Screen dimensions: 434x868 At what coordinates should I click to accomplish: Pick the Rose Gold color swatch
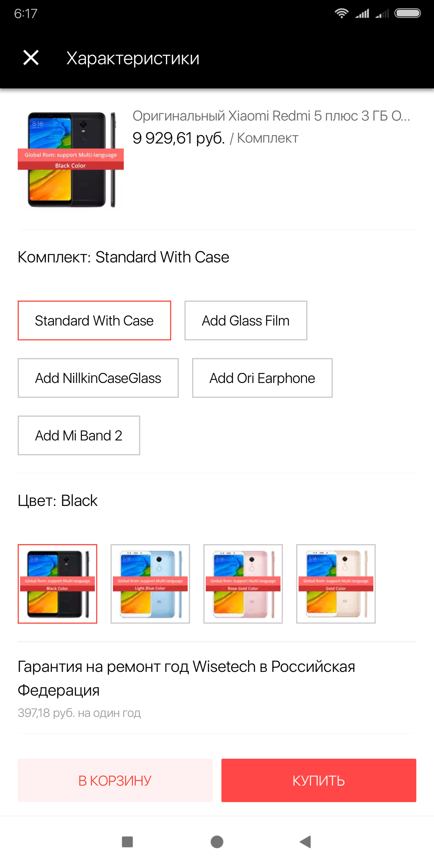[x=243, y=584]
